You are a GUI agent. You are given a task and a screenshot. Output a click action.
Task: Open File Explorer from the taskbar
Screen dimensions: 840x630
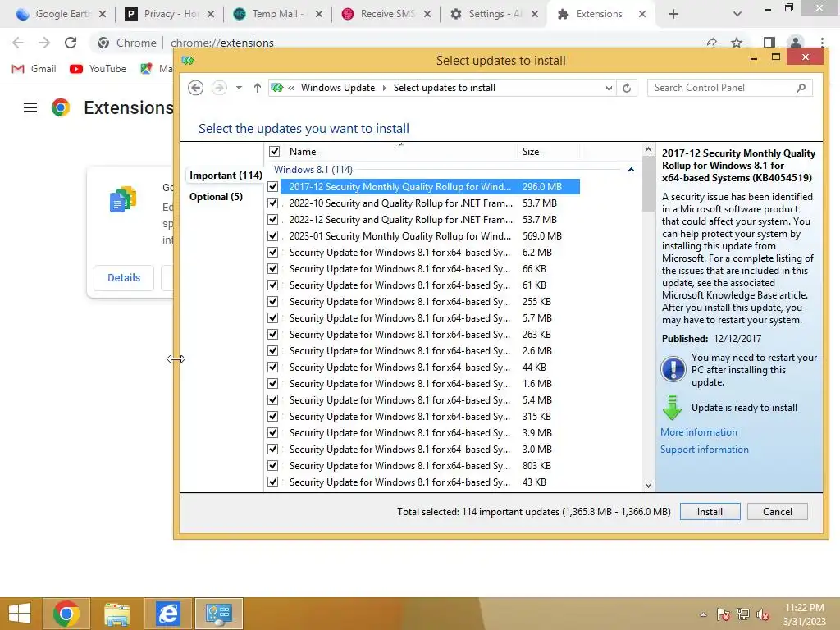pyautogui.click(x=116, y=614)
